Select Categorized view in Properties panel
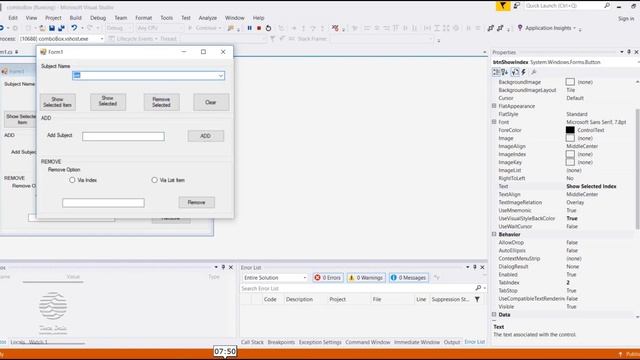The width and height of the screenshot is (640, 360). 496,72
